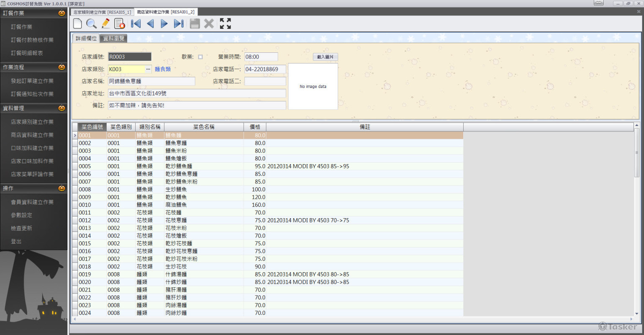Go to the previous record arrow
The image size is (644, 335).
150,23
